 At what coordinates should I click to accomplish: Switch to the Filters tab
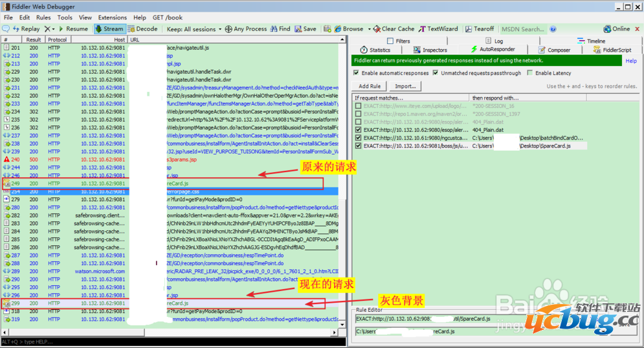(x=399, y=41)
